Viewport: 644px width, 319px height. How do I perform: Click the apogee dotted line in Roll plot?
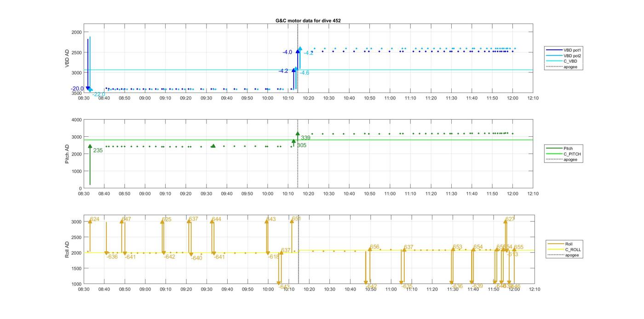(x=298, y=249)
